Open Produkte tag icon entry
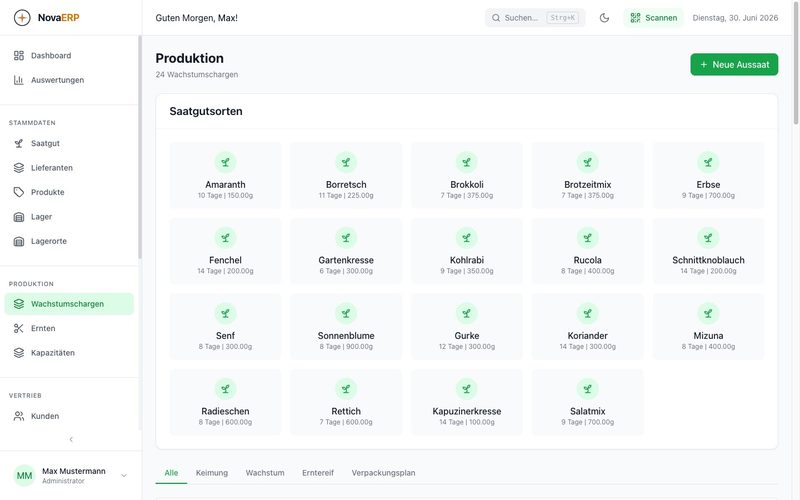This screenshot has width=800, height=500. coord(19,192)
